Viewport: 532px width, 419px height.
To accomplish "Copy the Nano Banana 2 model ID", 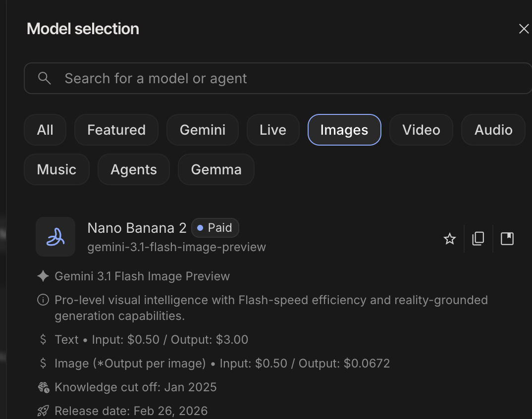I will coord(479,239).
